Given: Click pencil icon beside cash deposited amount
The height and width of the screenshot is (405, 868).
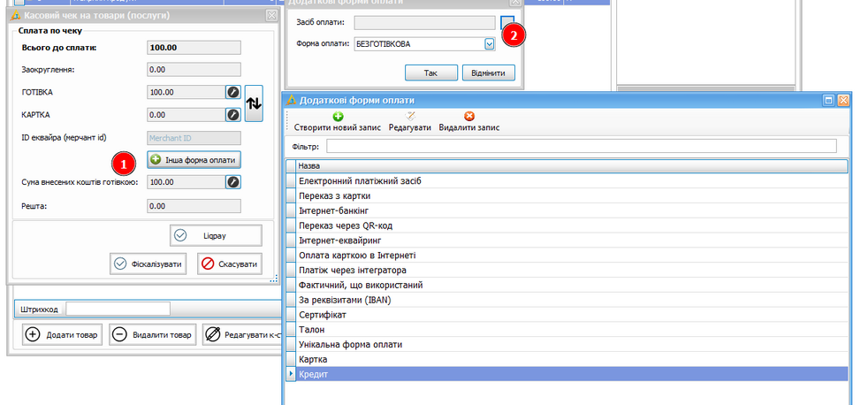Looking at the screenshot, I should tap(233, 182).
